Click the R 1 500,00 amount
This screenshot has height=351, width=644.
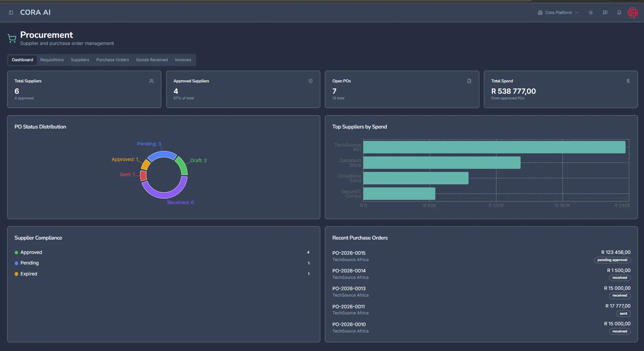click(x=618, y=271)
